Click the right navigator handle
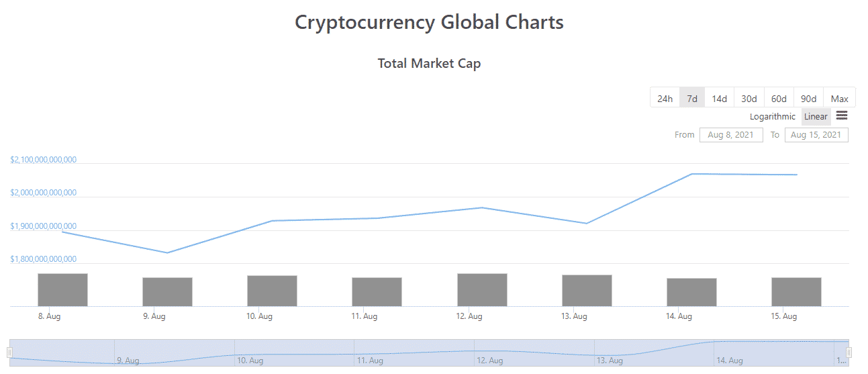868x374 pixels. point(849,353)
